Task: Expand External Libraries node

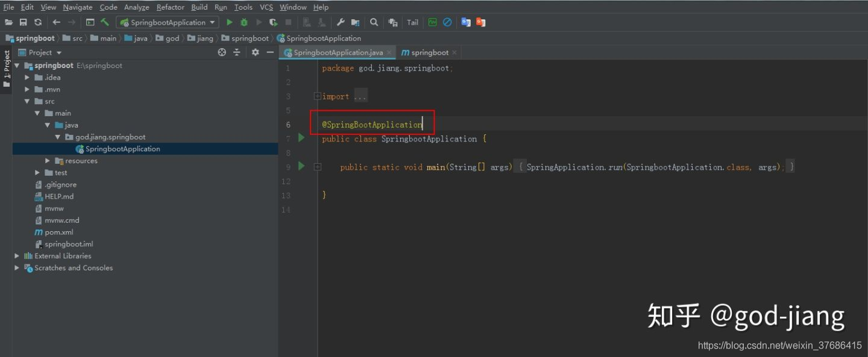Action: click(17, 256)
